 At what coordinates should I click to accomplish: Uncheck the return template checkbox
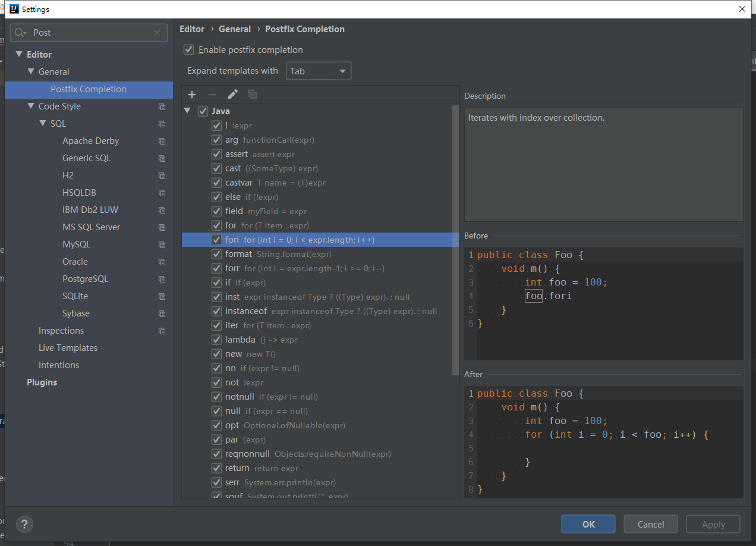tap(217, 468)
